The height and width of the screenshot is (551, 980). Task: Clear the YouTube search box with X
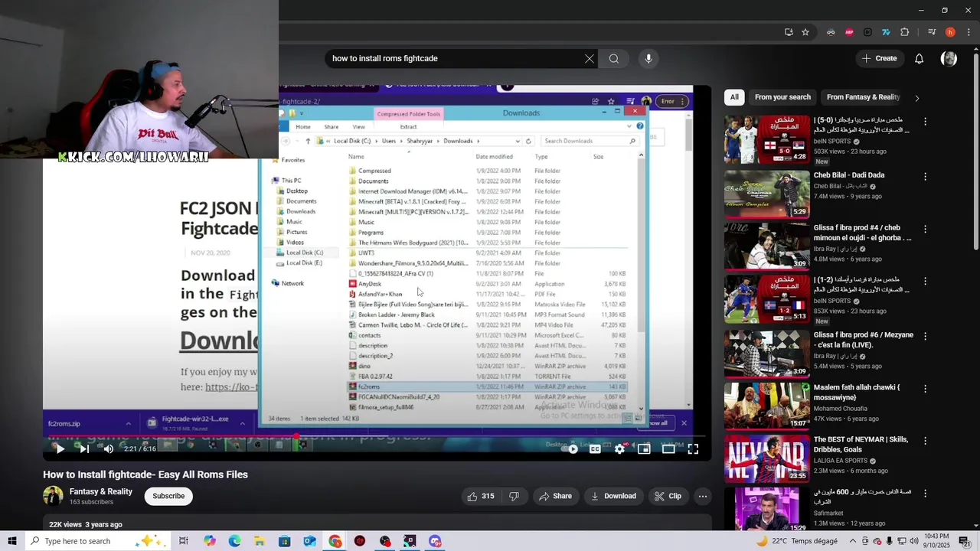pos(590,58)
